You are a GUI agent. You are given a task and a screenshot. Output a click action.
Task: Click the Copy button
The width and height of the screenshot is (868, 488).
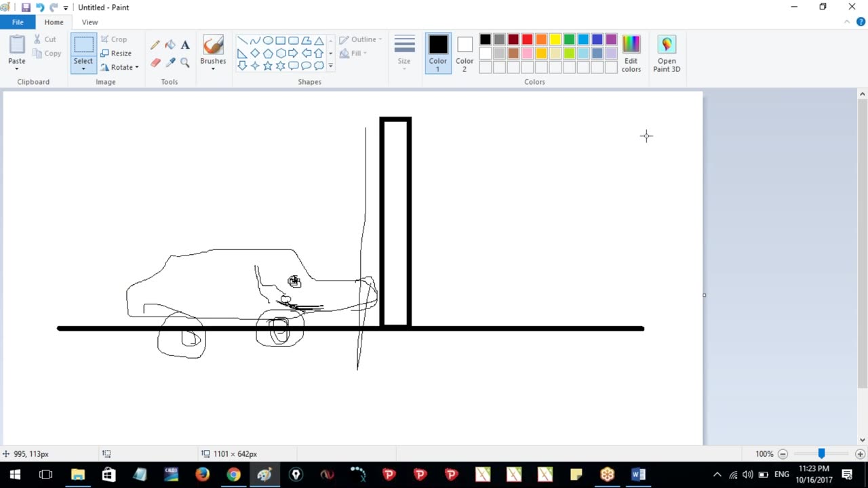point(47,54)
